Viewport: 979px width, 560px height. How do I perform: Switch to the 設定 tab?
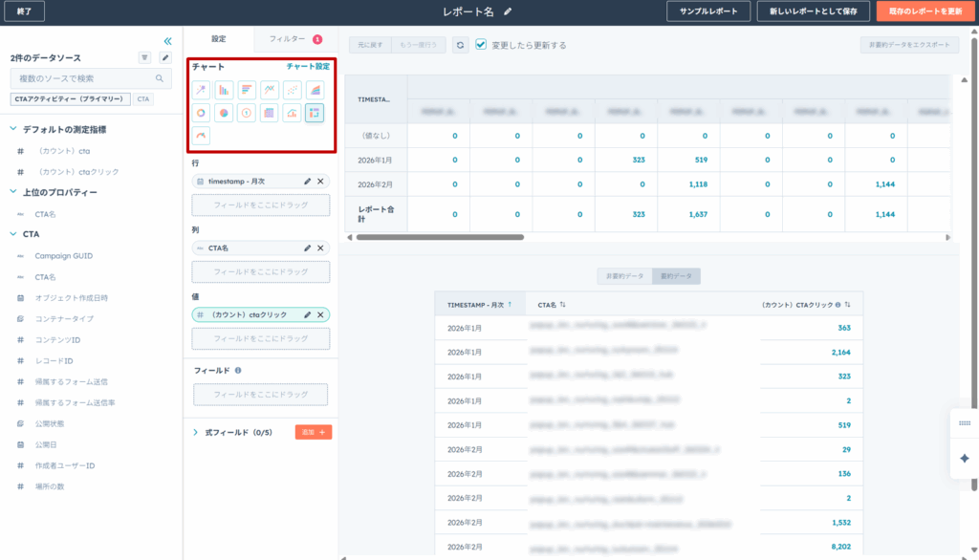click(x=219, y=39)
